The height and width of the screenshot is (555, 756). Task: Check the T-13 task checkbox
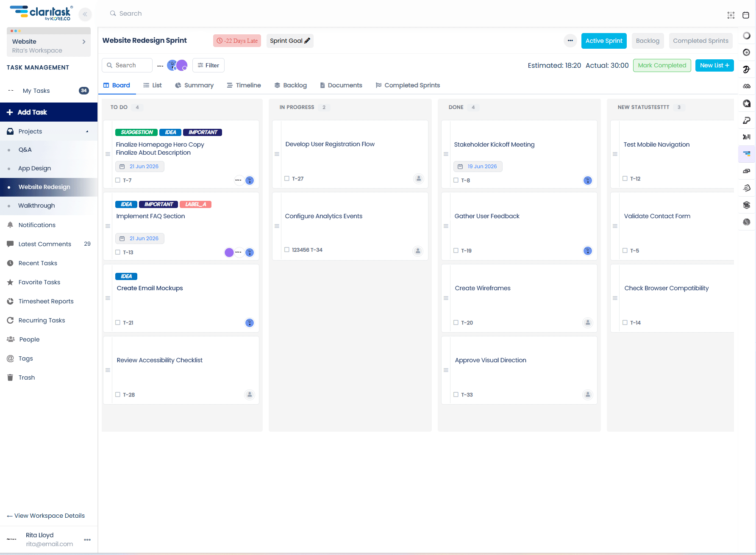pos(118,253)
